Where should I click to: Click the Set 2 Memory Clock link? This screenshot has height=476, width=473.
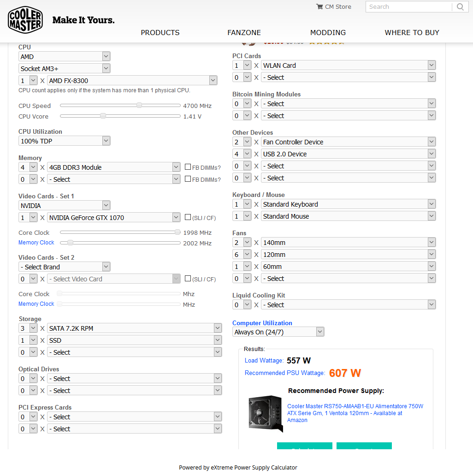tap(36, 304)
